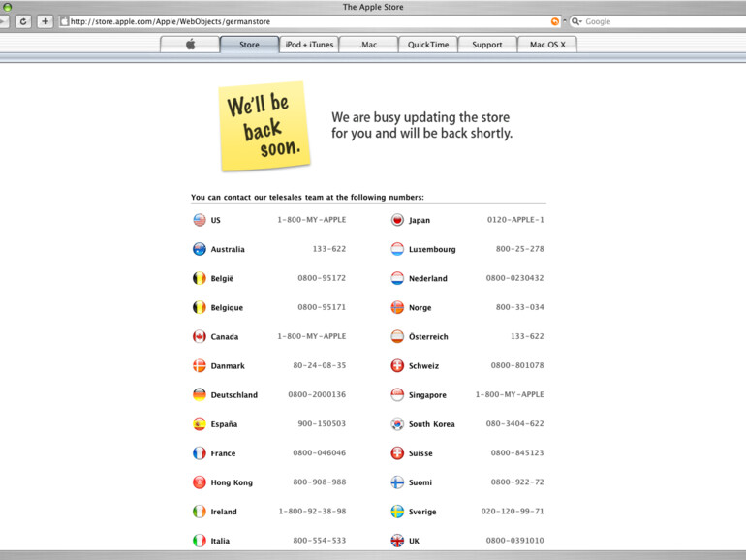Click the Suisse number 0800-845123
The height and width of the screenshot is (560, 746).
517,452
